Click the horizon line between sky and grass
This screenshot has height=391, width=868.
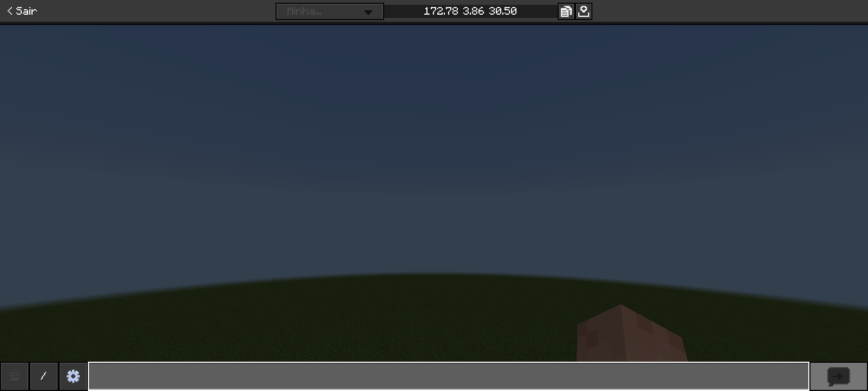click(434, 273)
